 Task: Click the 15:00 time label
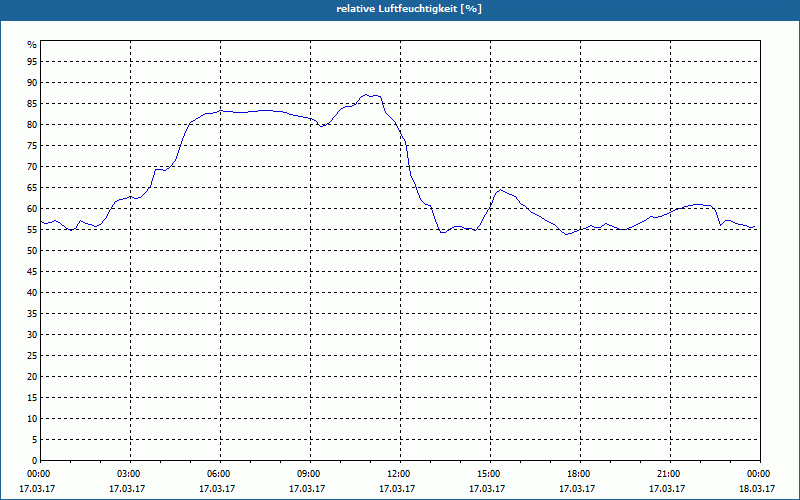[490, 474]
